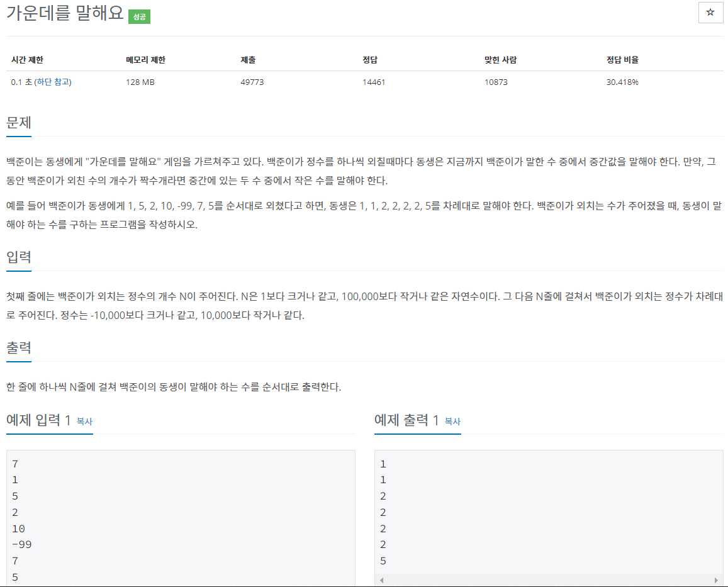Viewport: 728px width, 587px height.
Task: Click the 입력 section heading
Action: pyautogui.click(x=19, y=257)
